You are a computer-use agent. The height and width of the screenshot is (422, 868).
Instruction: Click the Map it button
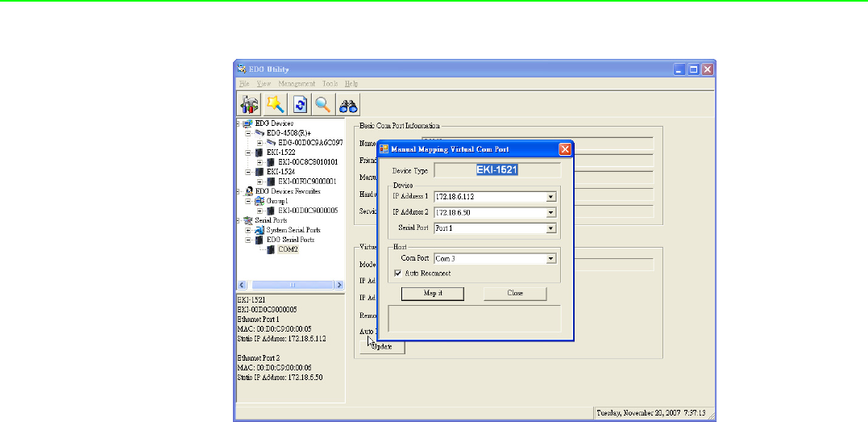coord(432,294)
